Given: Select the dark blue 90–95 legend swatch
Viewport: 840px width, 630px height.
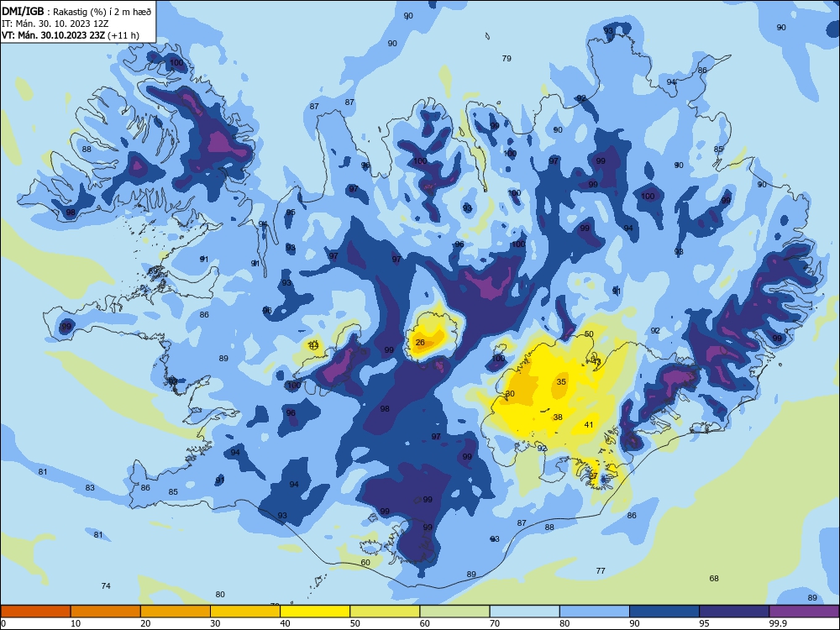Looking at the screenshot, I should (x=664, y=612).
